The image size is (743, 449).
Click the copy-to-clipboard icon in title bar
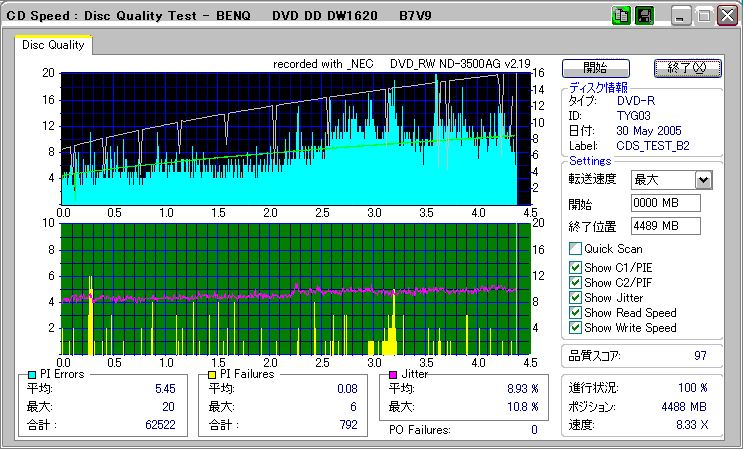tap(620, 16)
